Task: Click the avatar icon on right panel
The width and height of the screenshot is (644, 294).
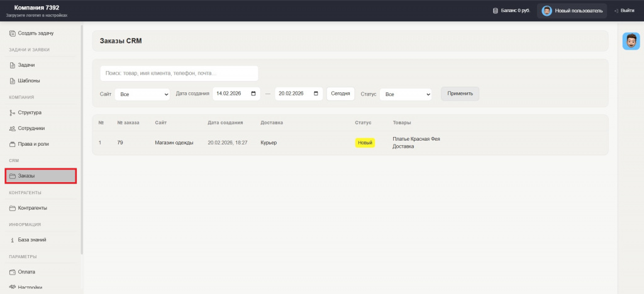Action: point(630,41)
